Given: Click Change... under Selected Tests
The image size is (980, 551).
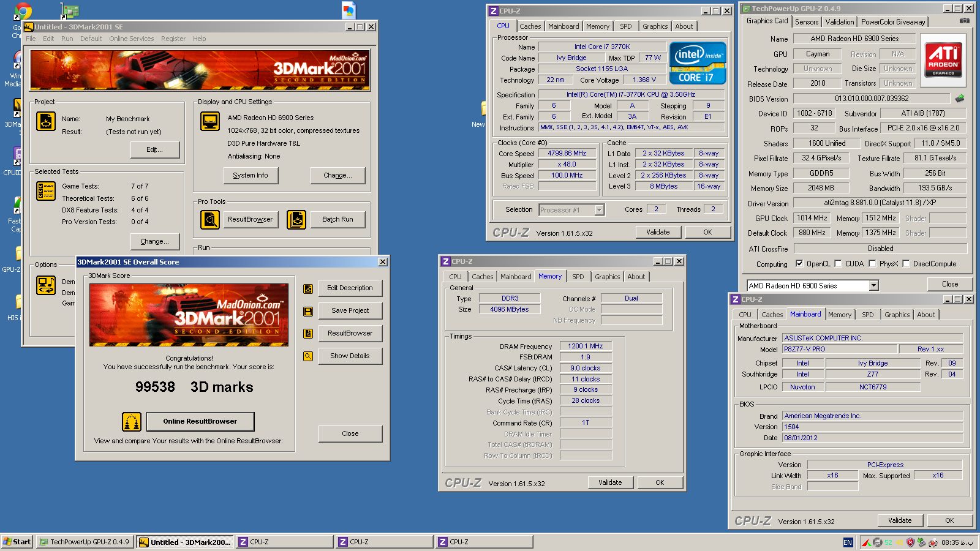Looking at the screenshot, I should pyautogui.click(x=155, y=242).
